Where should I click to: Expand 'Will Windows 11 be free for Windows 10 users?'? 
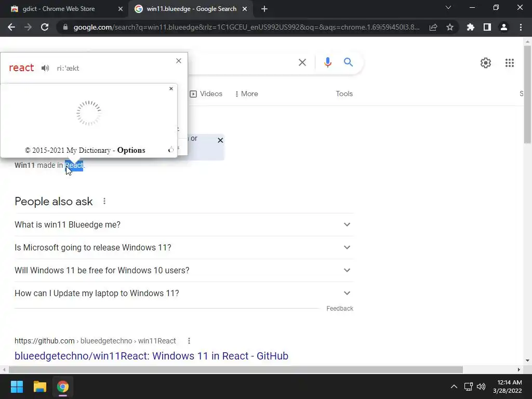(x=184, y=270)
